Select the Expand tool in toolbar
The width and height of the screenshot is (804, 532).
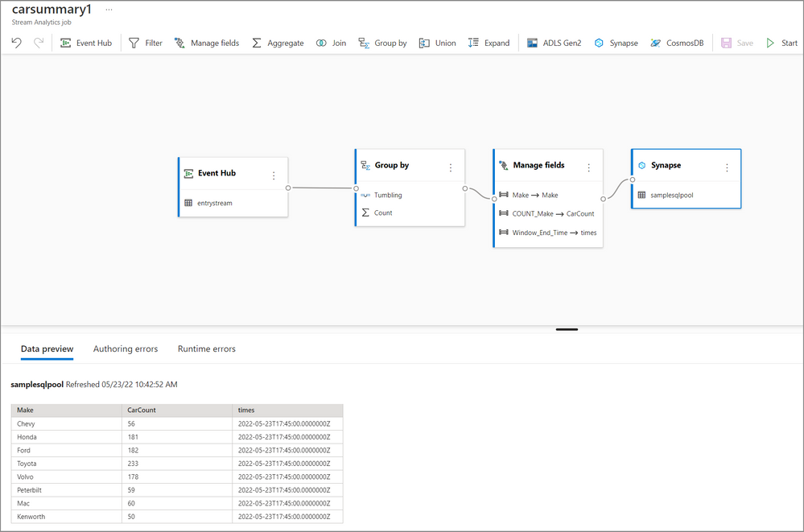[489, 43]
